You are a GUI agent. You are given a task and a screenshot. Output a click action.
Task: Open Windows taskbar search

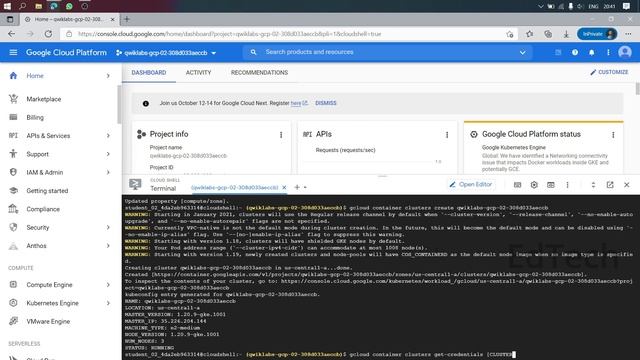click(x=22, y=6)
